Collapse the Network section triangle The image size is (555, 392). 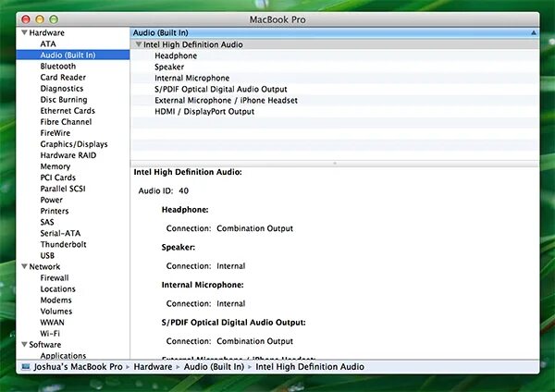coord(24,266)
